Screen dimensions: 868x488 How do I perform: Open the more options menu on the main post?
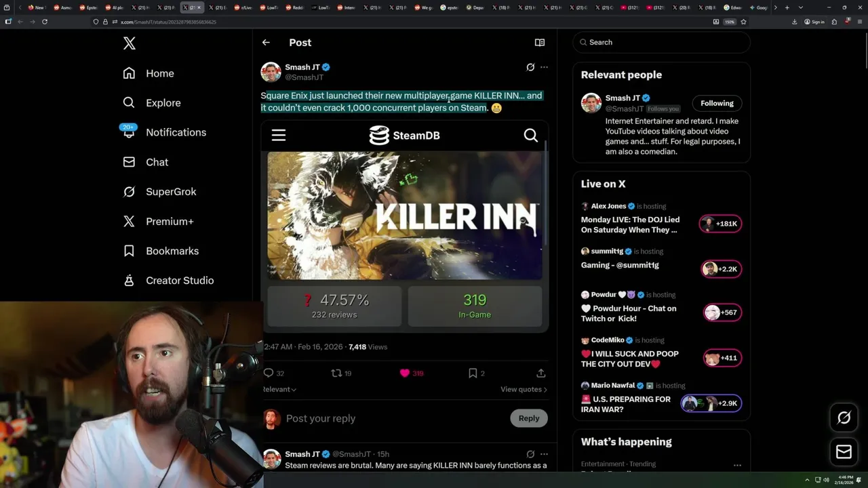tap(544, 67)
